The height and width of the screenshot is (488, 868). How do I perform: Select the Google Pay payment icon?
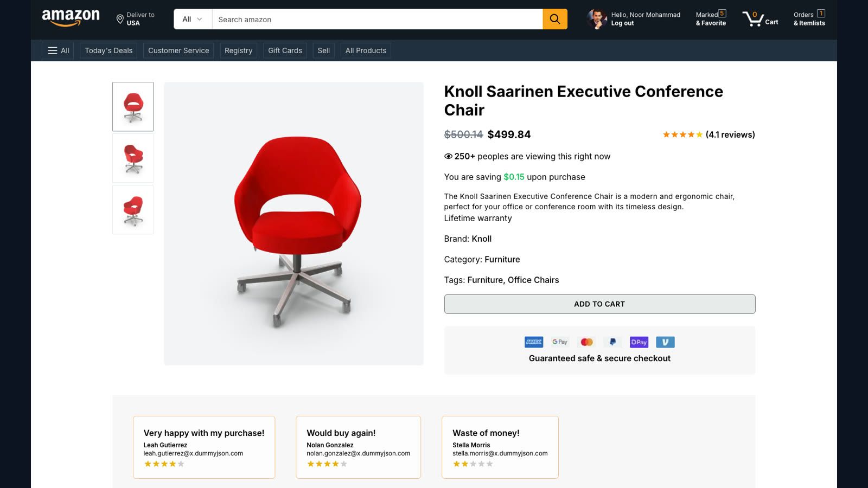tap(560, 342)
